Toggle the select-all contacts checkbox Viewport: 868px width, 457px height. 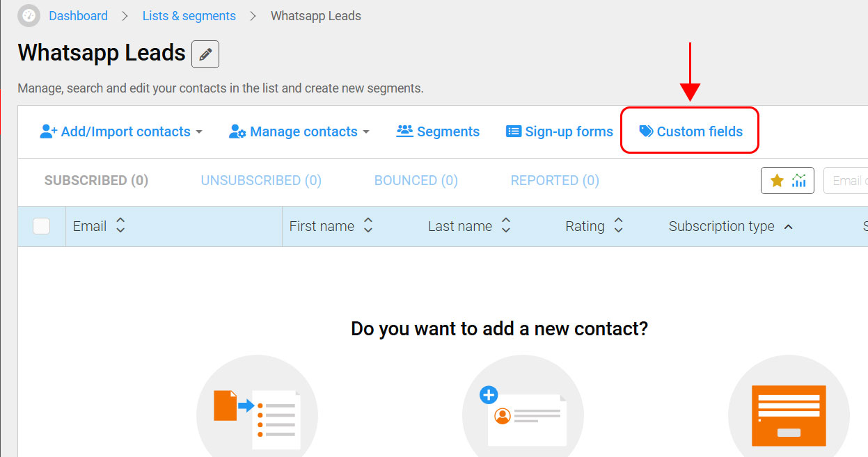click(x=42, y=226)
